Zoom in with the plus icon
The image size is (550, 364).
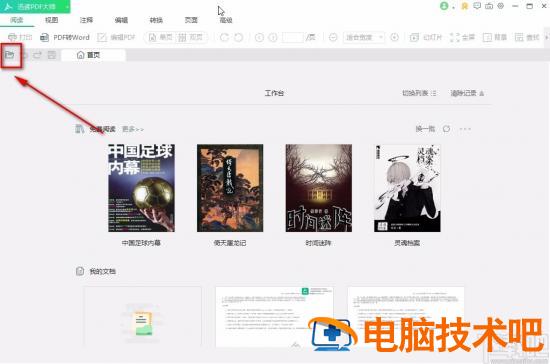395,37
